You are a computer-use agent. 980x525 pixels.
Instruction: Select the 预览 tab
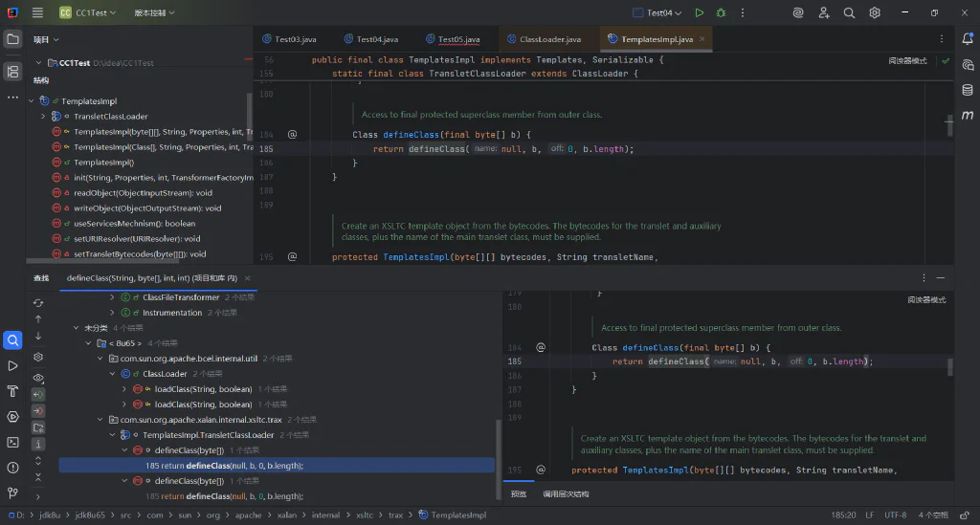[518, 493]
